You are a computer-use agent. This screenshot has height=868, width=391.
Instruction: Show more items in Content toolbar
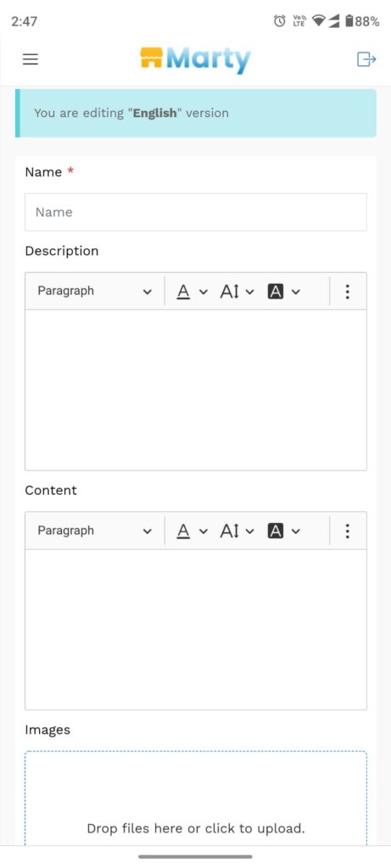coord(347,531)
